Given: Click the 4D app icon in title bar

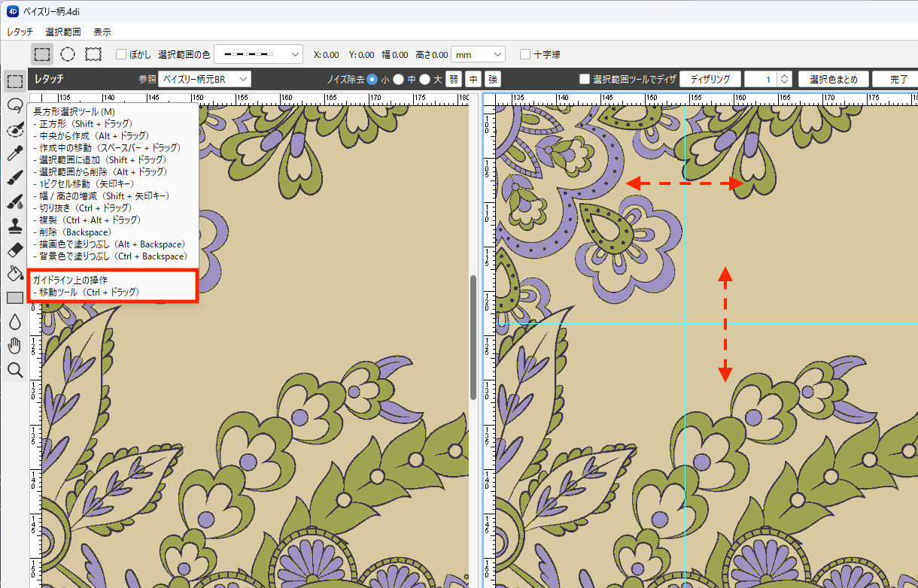Looking at the screenshot, I should (13, 11).
